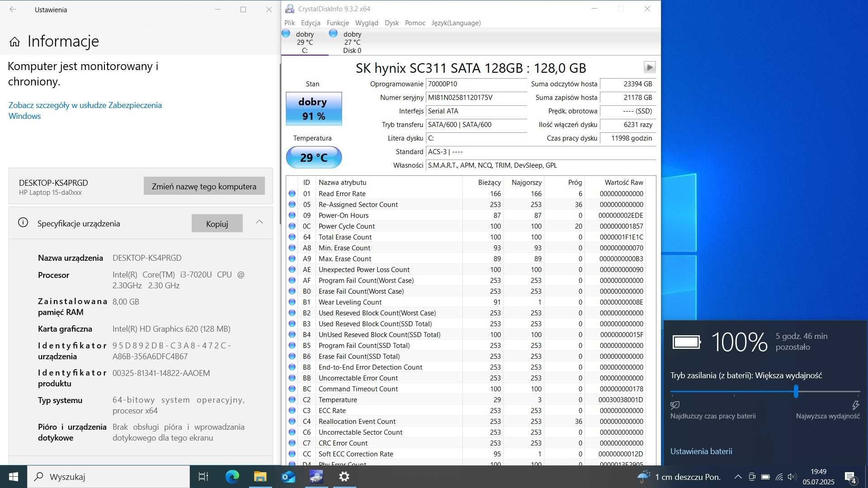
Task: Click the status orb of the CRC Error Count row
Action: (292, 443)
